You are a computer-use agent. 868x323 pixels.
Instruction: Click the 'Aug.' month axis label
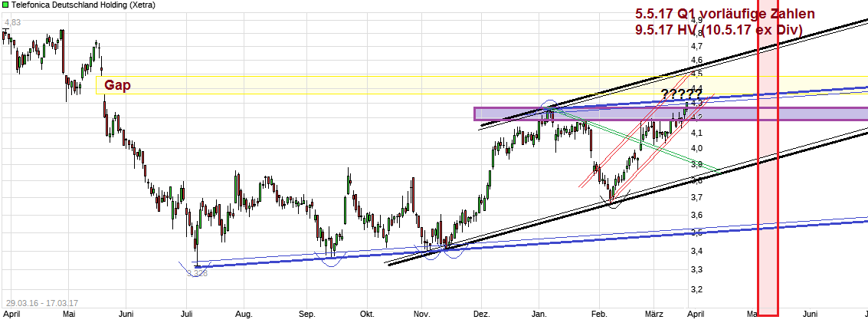(x=244, y=314)
